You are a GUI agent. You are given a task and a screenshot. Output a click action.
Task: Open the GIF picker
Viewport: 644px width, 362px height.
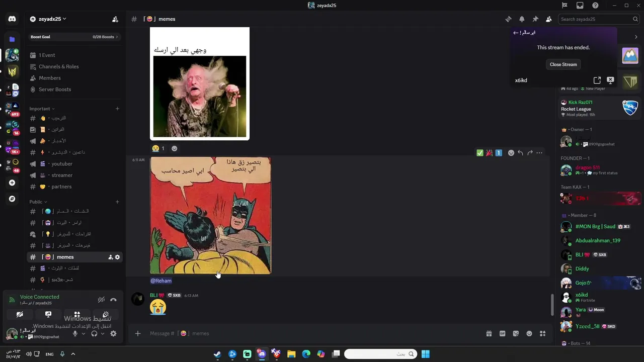[502, 333]
